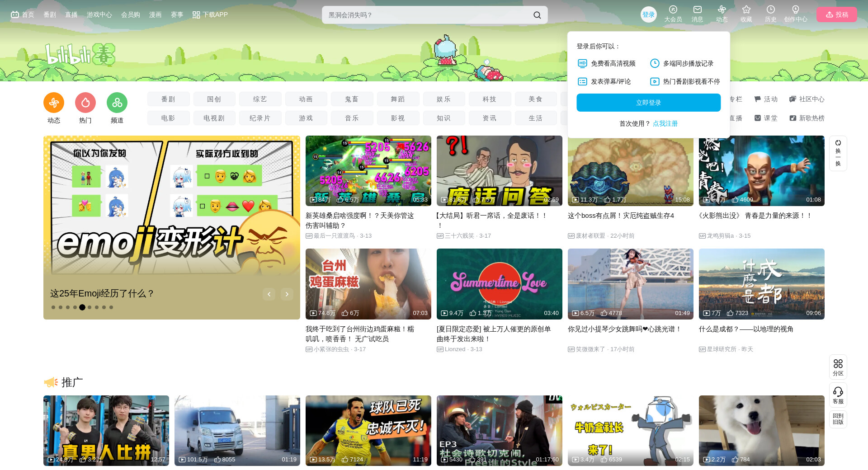
Task: Show the next carousel banner slide
Action: click(287, 294)
